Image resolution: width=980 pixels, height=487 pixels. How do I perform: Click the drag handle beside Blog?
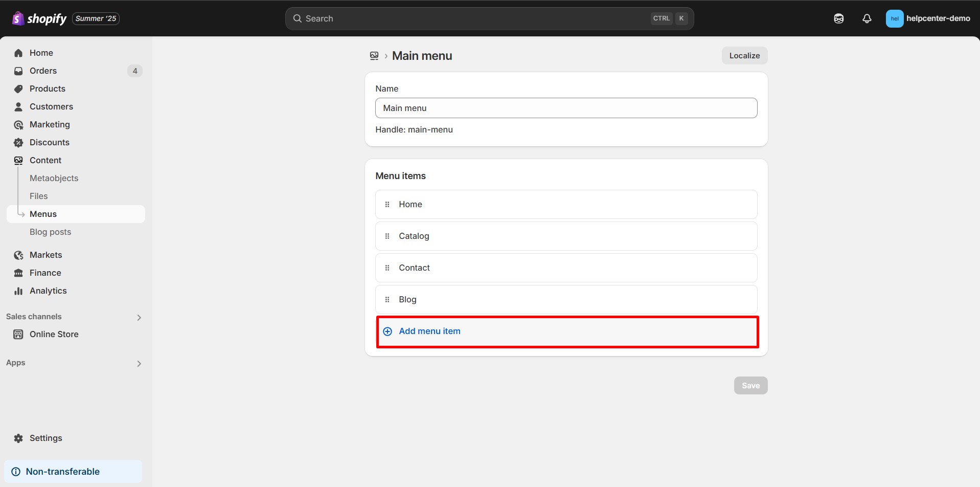pyautogui.click(x=387, y=299)
